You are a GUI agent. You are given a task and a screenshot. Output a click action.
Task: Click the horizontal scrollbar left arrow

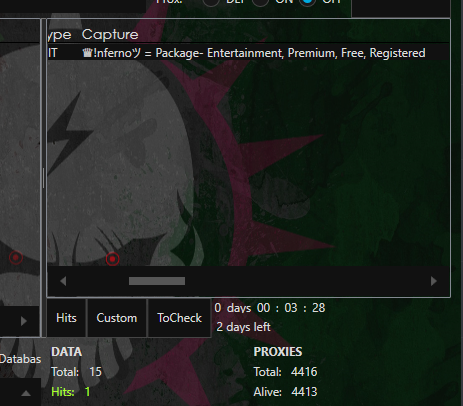[x=63, y=281]
